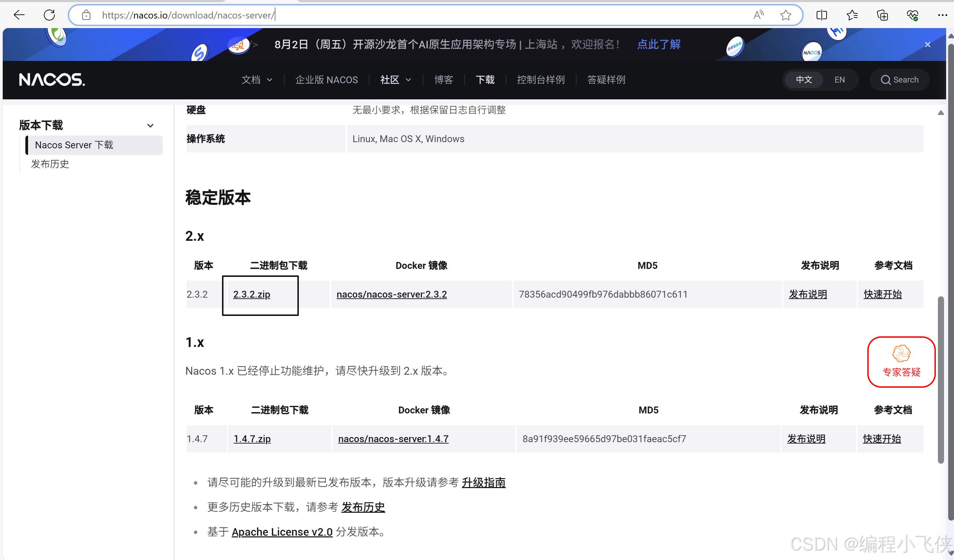Add page to favorites star icon

pos(785,15)
